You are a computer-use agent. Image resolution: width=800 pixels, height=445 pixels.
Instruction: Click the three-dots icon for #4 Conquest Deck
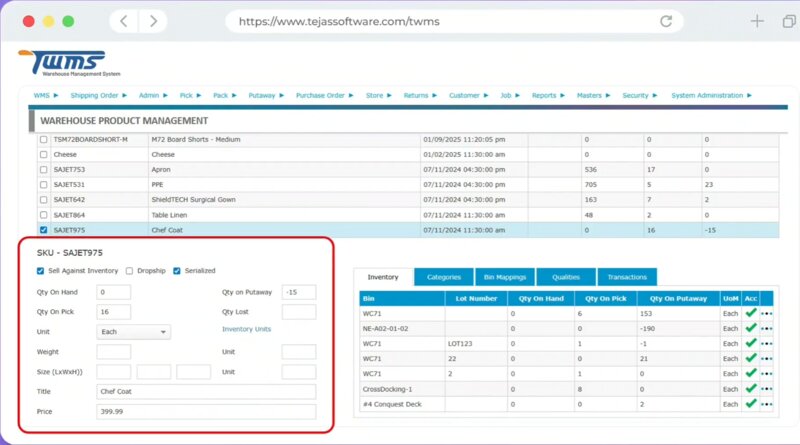767,404
